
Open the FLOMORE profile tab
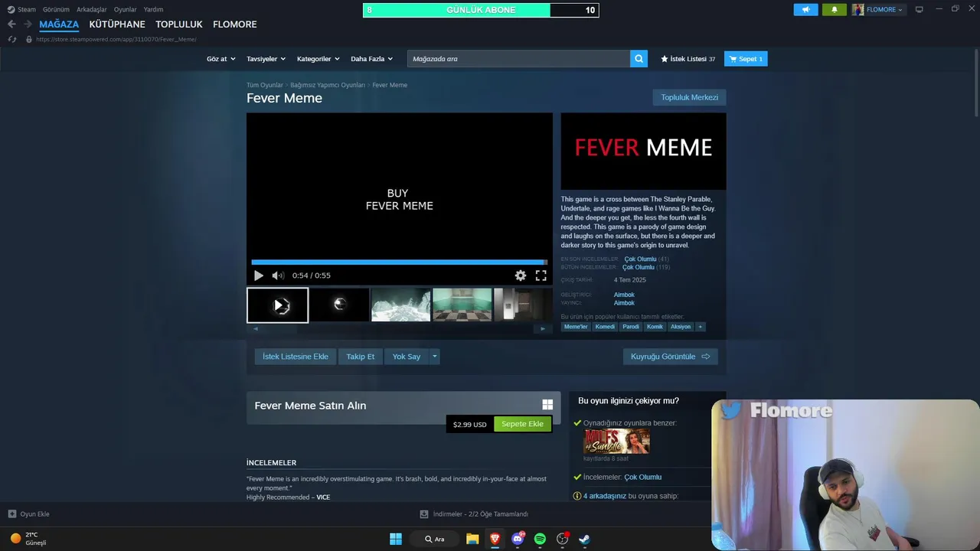pos(235,24)
